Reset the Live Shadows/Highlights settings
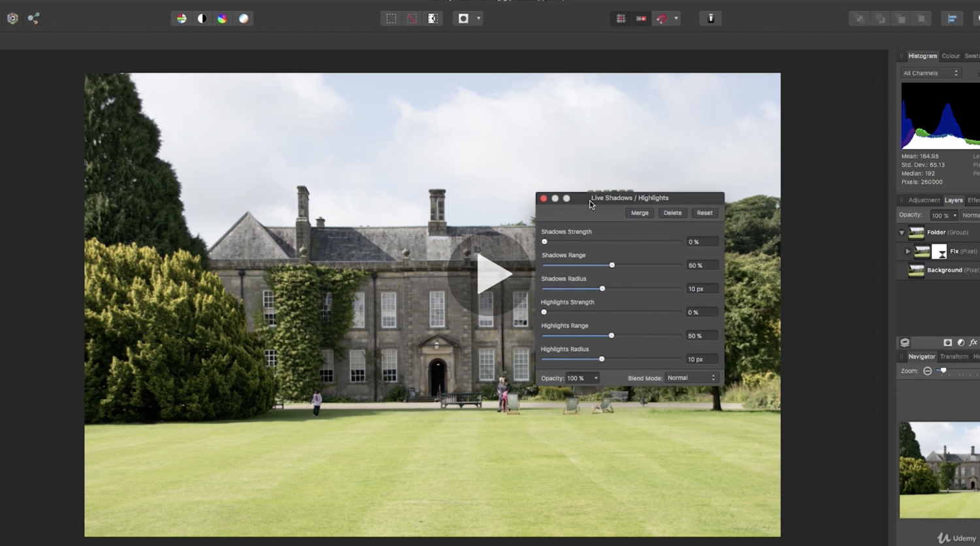Screen dimensions: 980x546 (704, 212)
